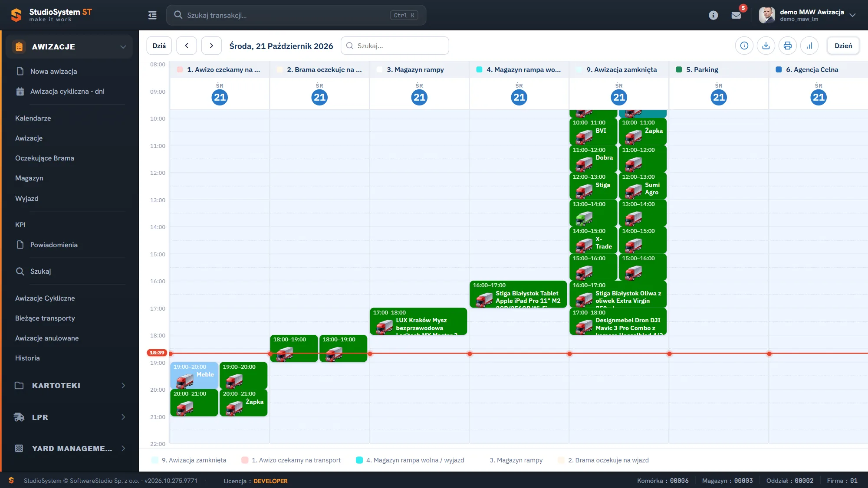This screenshot has width=868, height=488.
Task: Collapse the AWIZACJE section chevron
Action: pyautogui.click(x=123, y=47)
